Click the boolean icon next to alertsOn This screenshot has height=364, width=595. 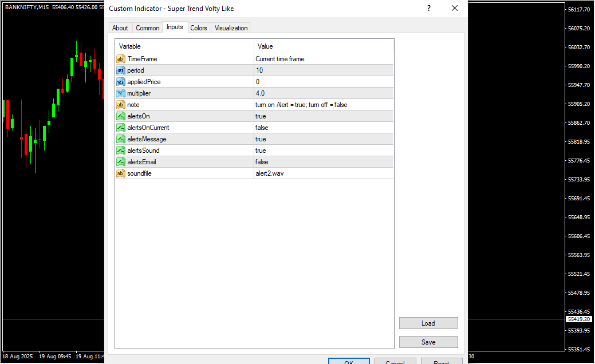pyautogui.click(x=120, y=116)
